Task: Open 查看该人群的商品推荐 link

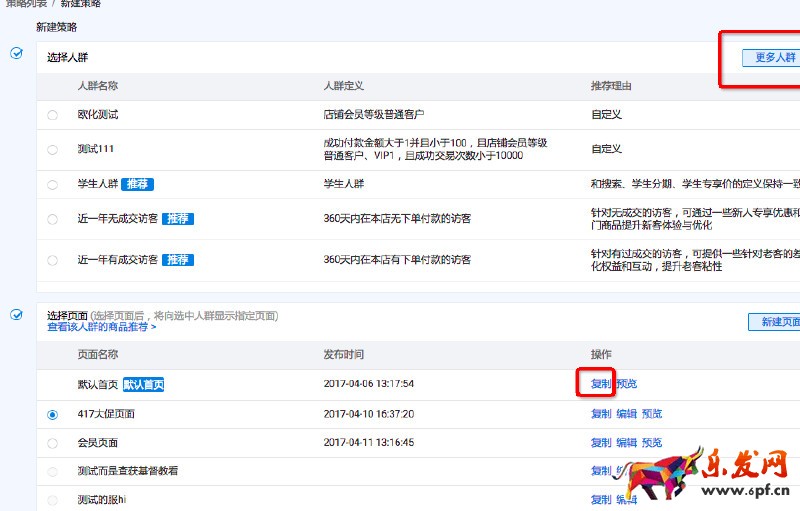Action: [x=101, y=327]
